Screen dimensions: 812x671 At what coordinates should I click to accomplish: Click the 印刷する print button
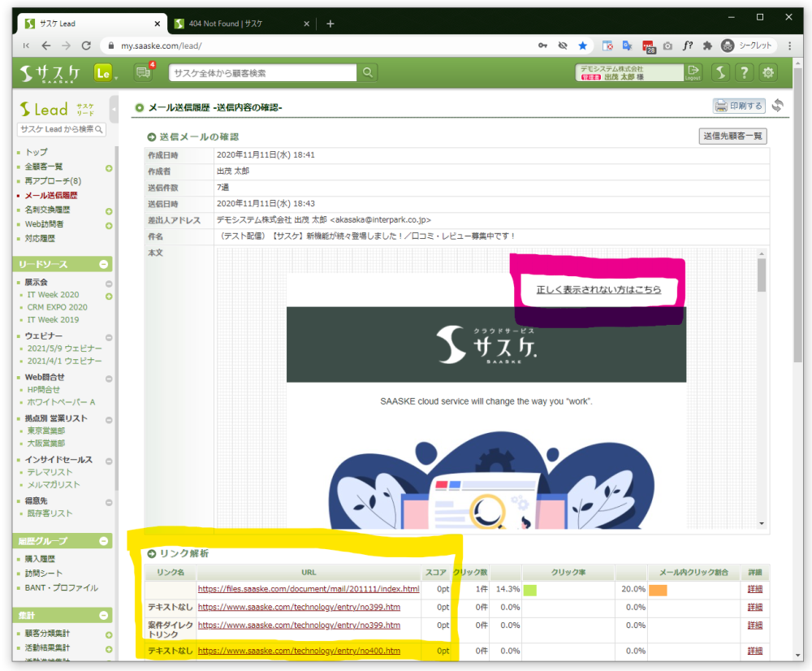pyautogui.click(x=739, y=106)
